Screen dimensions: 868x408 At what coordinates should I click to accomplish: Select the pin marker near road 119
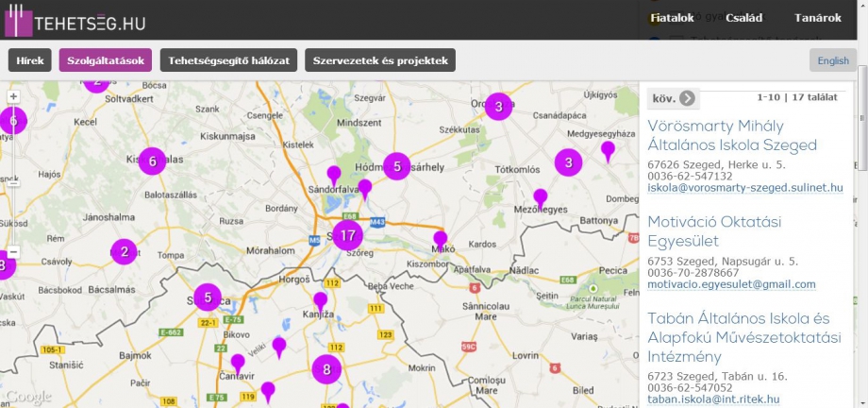(x=268, y=391)
